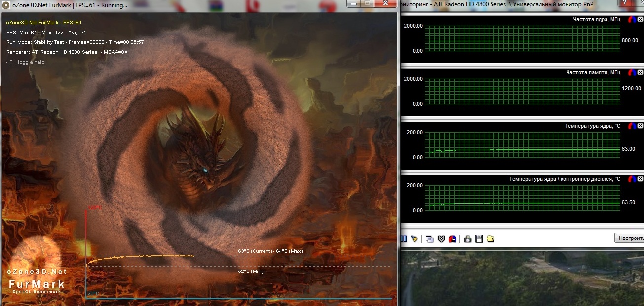
Task: Click the red-blue magnet 'A' toolbar icon
Action: pos(453,239)
